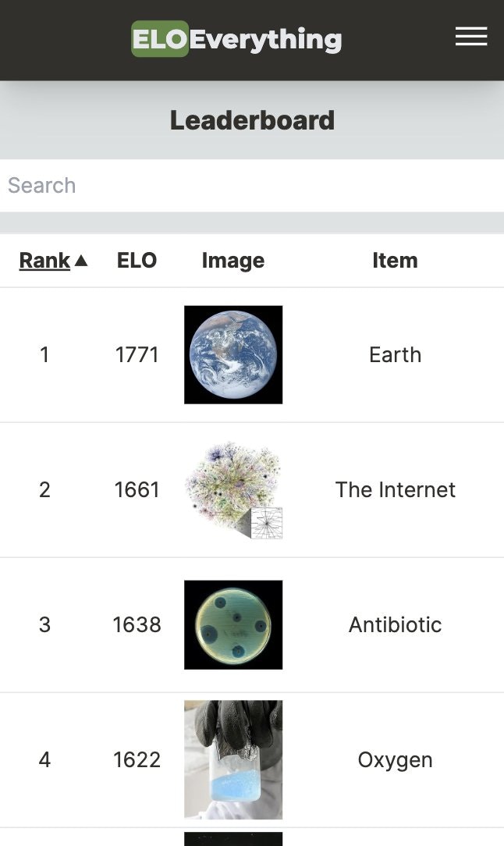Select the Earth item name

[x=395, y=355]
